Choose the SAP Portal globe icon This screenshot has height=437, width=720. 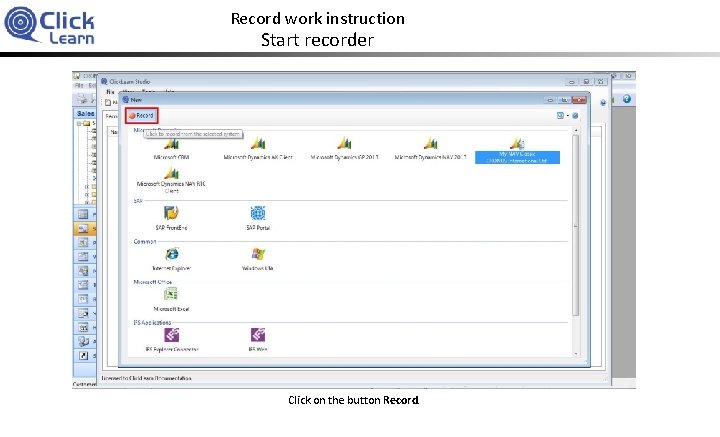tap(258, 213)
